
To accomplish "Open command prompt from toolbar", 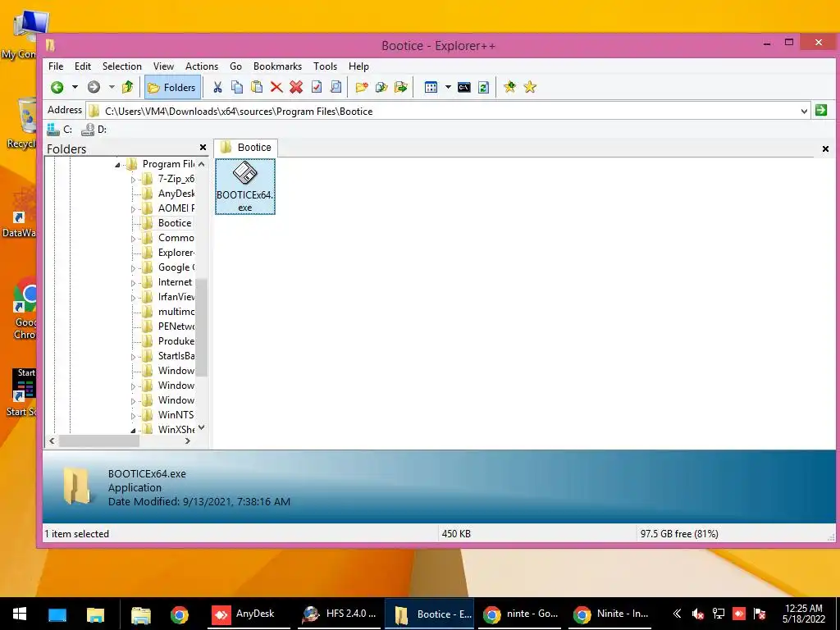I will 464,87.
